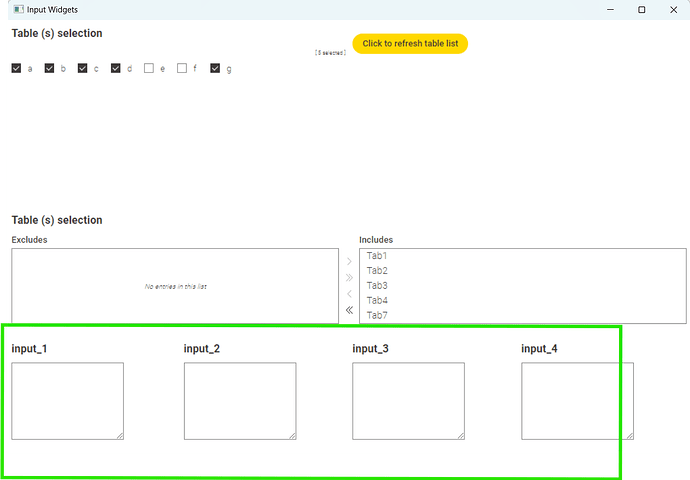690x480 pixels.
Task: Uncheck the checkbox labeled a
Action: click(16, 68)
